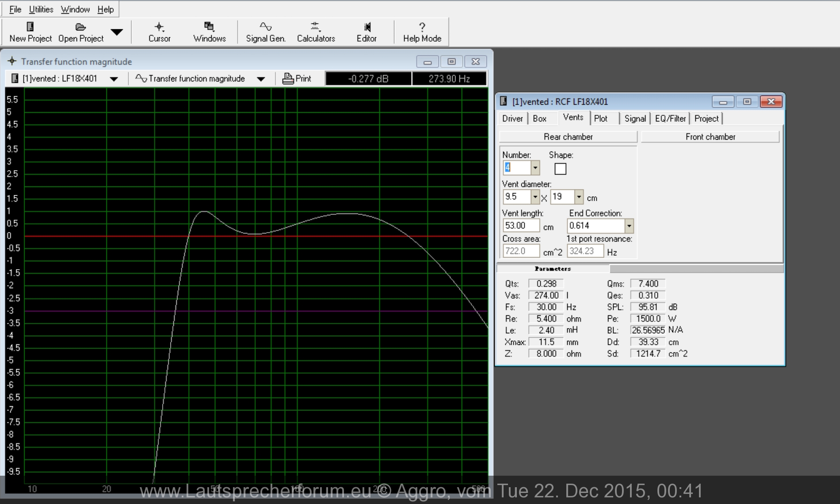Click the Qes value 0.310
The image size is (840, 504).
pyautogui.click(x=648, y=295)
